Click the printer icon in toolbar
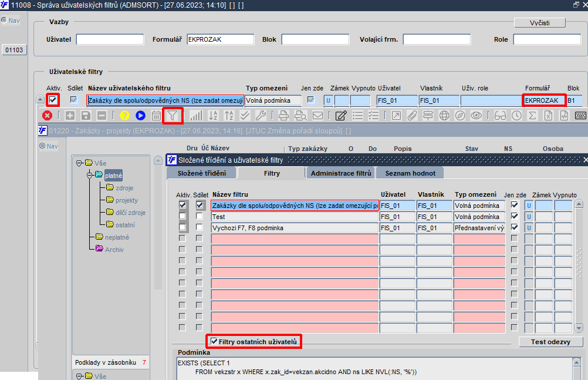Viewport: 588px width, 380px height. pos(284,116)
